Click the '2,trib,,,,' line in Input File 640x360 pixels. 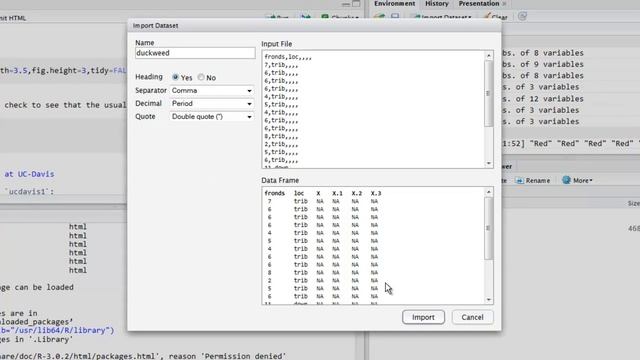coord(281,144)
